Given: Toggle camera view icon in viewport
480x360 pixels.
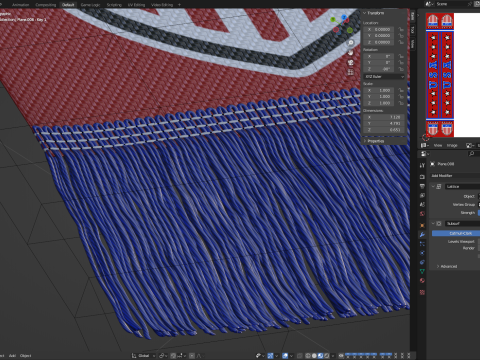Looking at the screenshot, I should 350,62.
